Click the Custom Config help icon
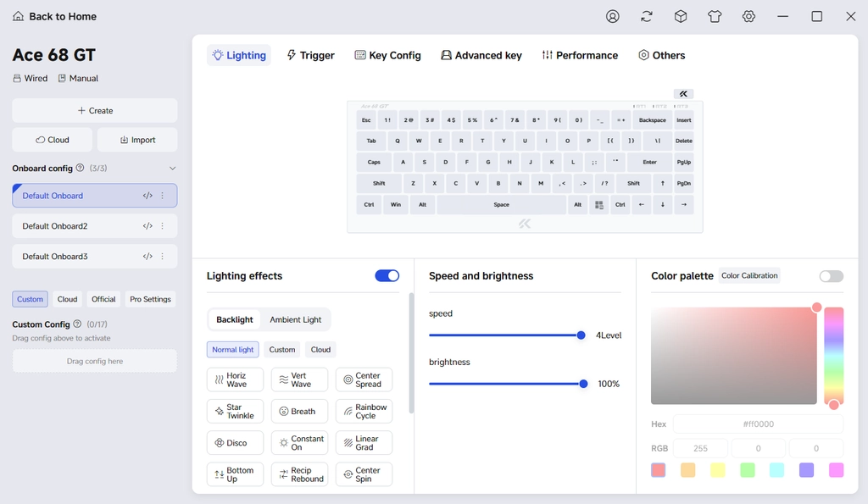 (77, 324)
